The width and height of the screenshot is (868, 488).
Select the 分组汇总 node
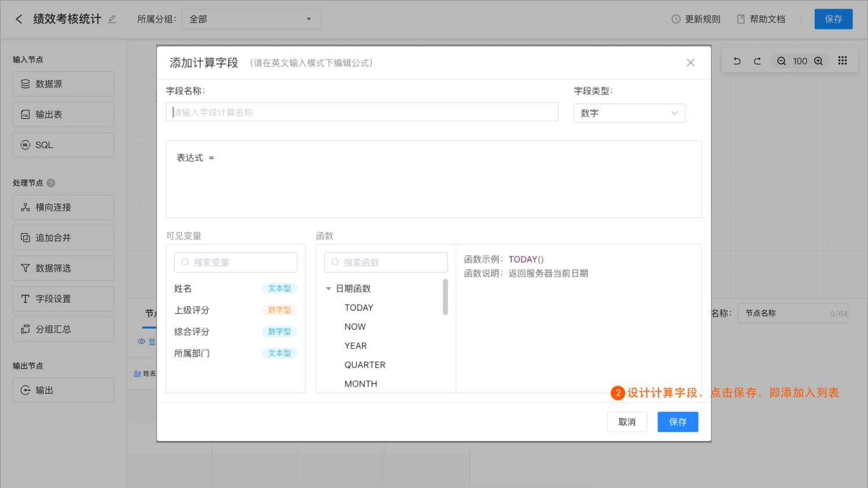pos(64,329)
